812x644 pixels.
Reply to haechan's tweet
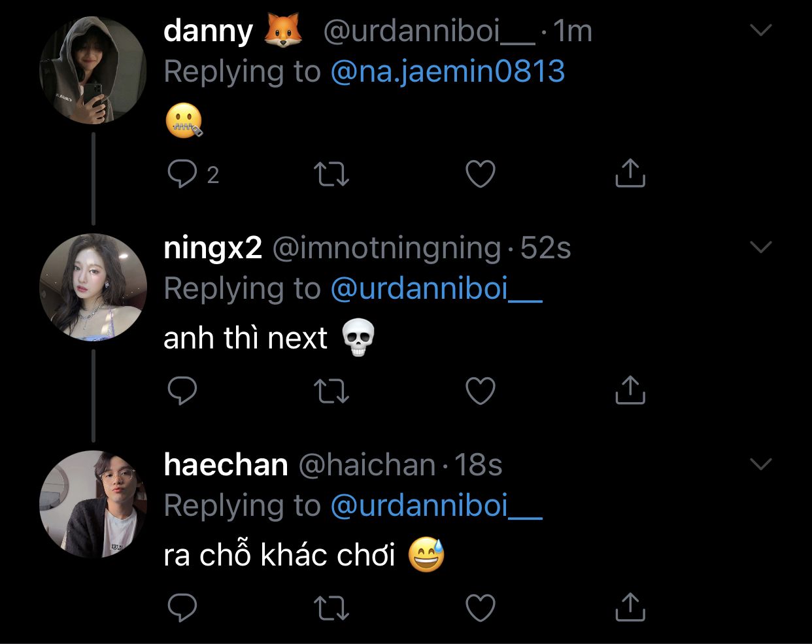coord(182,607)
